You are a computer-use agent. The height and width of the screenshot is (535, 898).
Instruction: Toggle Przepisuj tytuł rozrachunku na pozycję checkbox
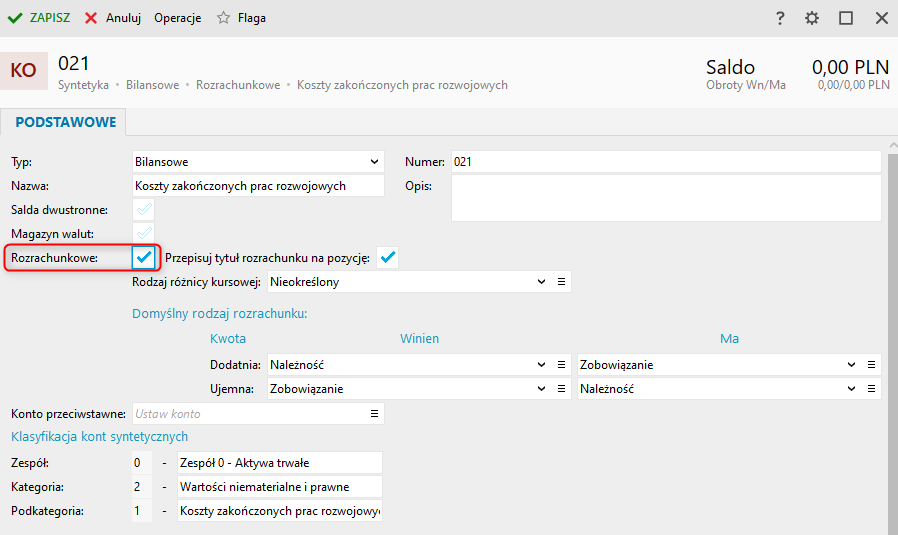pos(387,258)
